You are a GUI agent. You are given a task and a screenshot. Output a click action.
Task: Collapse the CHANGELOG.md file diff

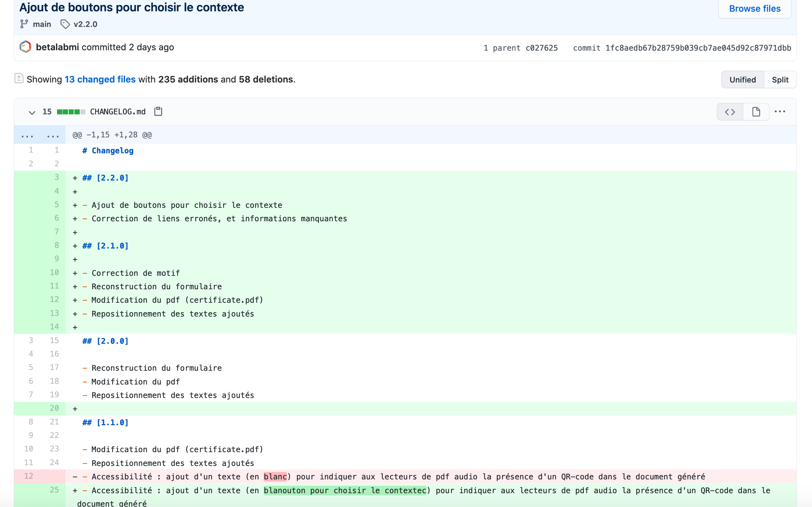click(32, 112)
